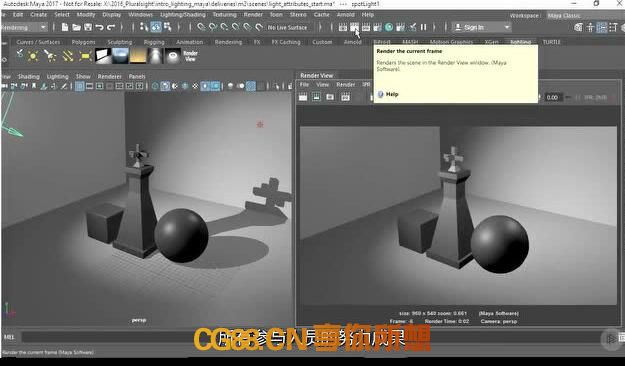
Task: Open File menu in Render View
Action: point(304,85)
